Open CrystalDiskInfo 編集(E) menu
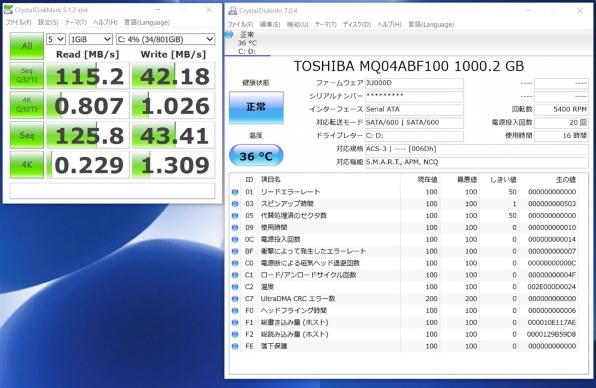The width and height of the screenshot is (596, 388). (270, 24)
